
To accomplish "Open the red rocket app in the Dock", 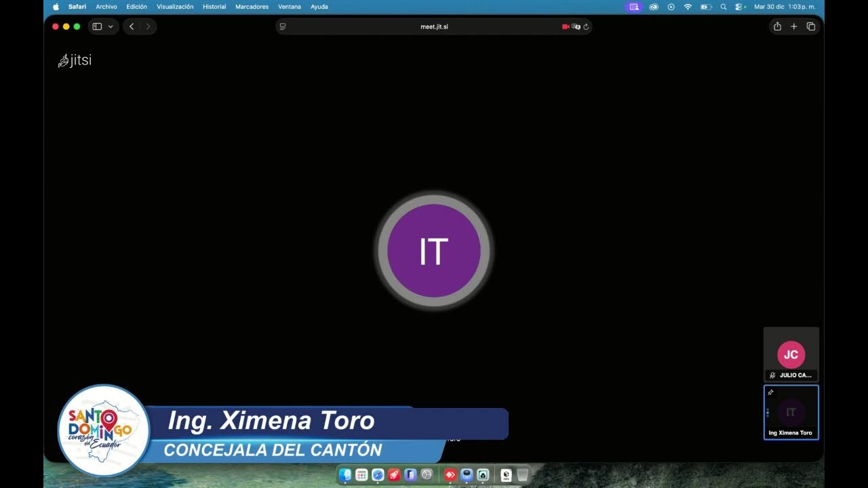I will (x=394, y=475).
